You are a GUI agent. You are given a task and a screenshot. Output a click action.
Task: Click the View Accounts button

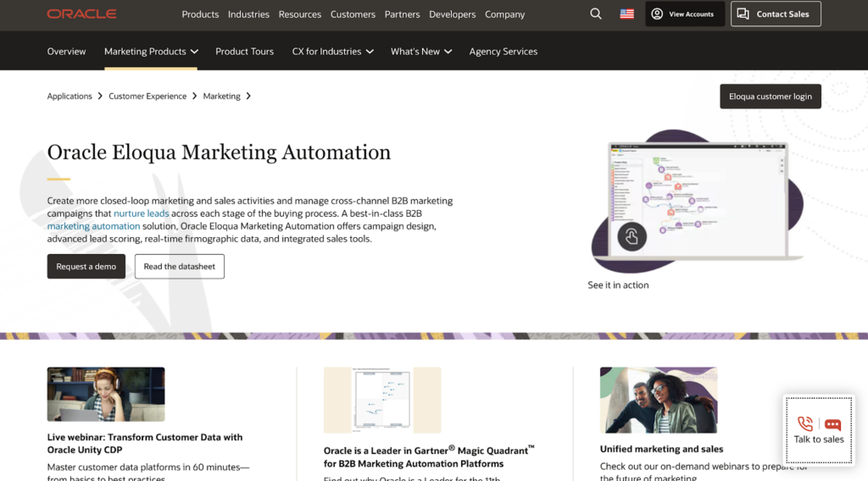click(x=685, y=14)
